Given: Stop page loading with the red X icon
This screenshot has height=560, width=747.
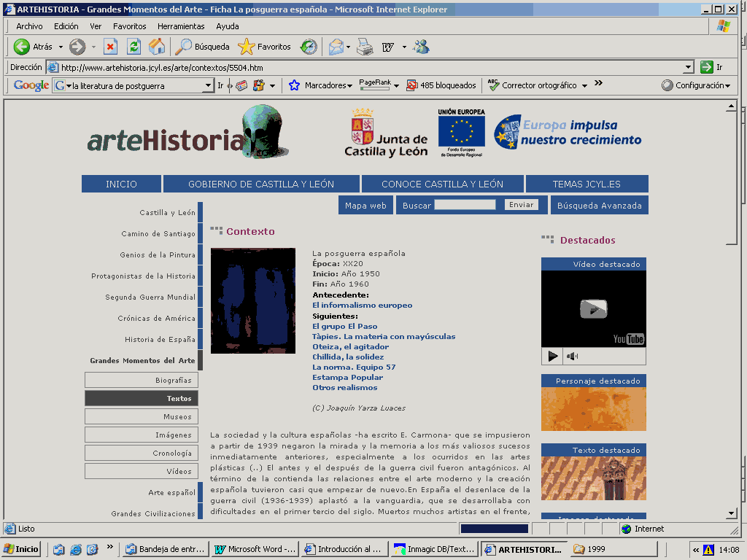Looking at the screenshot, I should click(x=110, y=47).
